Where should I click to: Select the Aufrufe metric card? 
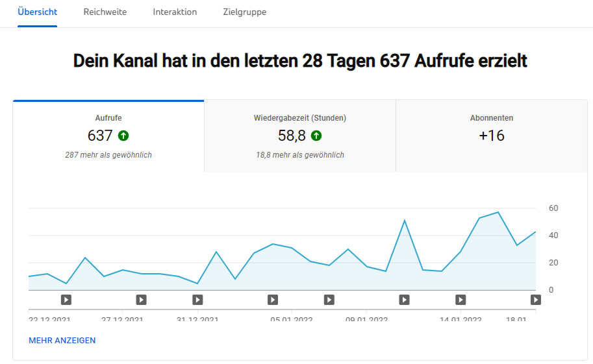tap(108, 136)
